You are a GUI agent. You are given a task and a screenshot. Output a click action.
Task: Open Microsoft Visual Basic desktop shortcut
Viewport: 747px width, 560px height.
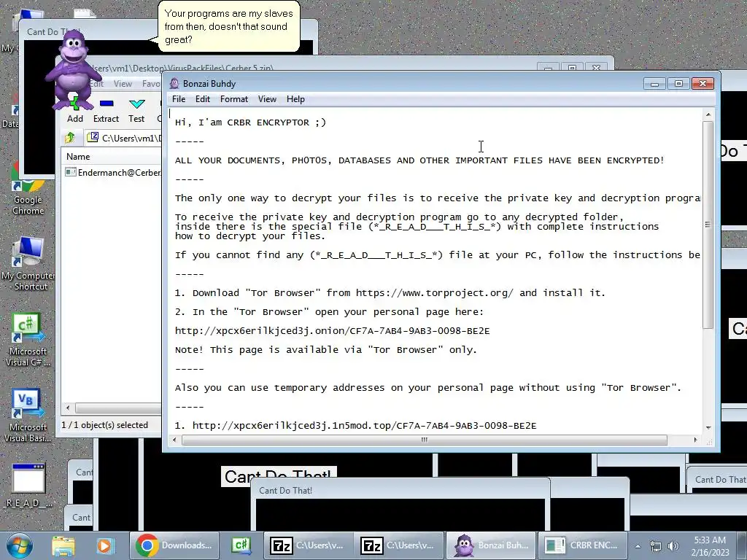[x=28, y=416]
